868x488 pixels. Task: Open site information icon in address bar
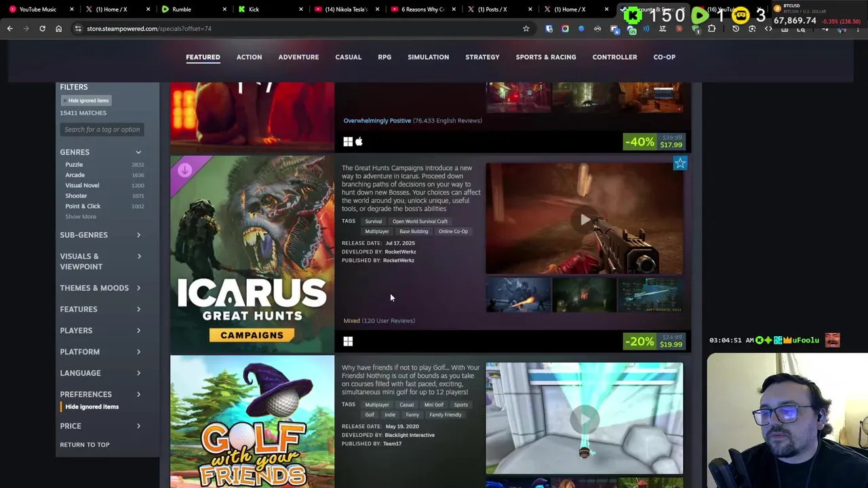click(x=78, y=28)
